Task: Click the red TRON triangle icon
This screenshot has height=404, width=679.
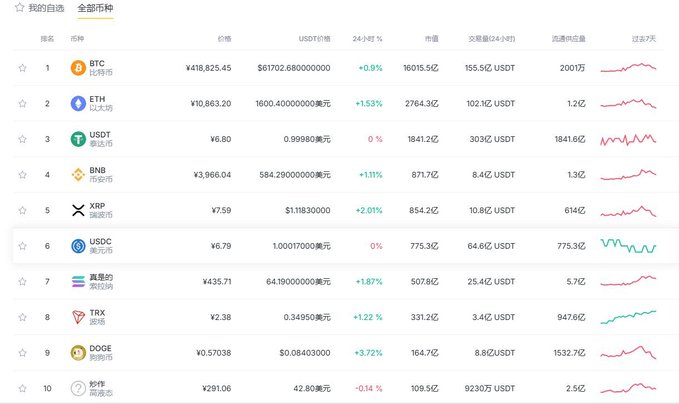Action: [x=78, y=317]
